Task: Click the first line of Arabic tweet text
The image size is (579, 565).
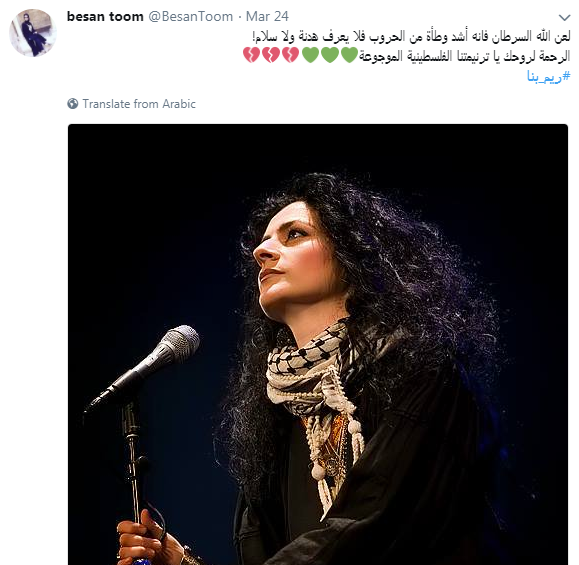Action: [x=411, y=37]
